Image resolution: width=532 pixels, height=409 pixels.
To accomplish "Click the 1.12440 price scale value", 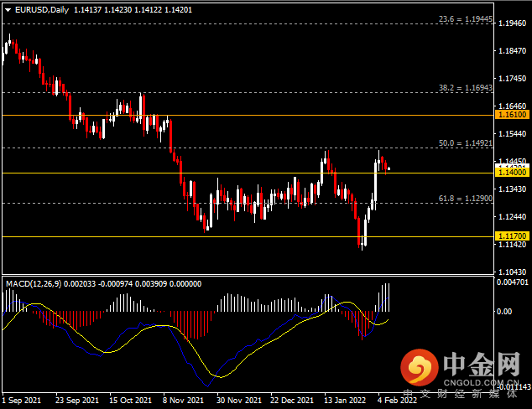I will point(513,216).
